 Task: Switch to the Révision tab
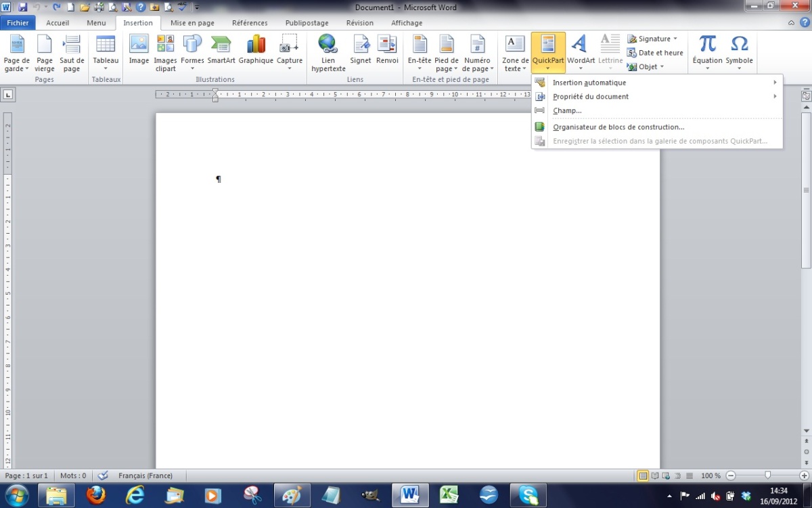360,23
